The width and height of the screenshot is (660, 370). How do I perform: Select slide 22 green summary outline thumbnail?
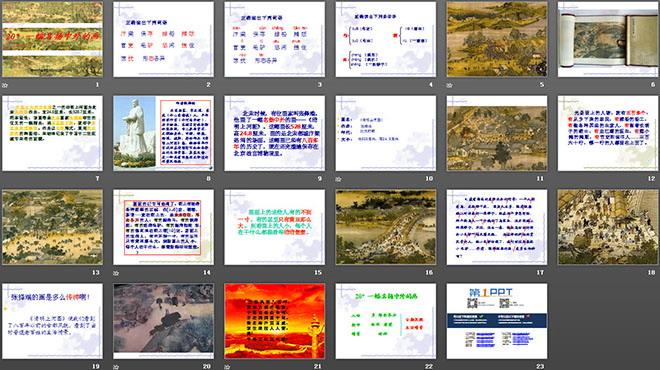386,321
